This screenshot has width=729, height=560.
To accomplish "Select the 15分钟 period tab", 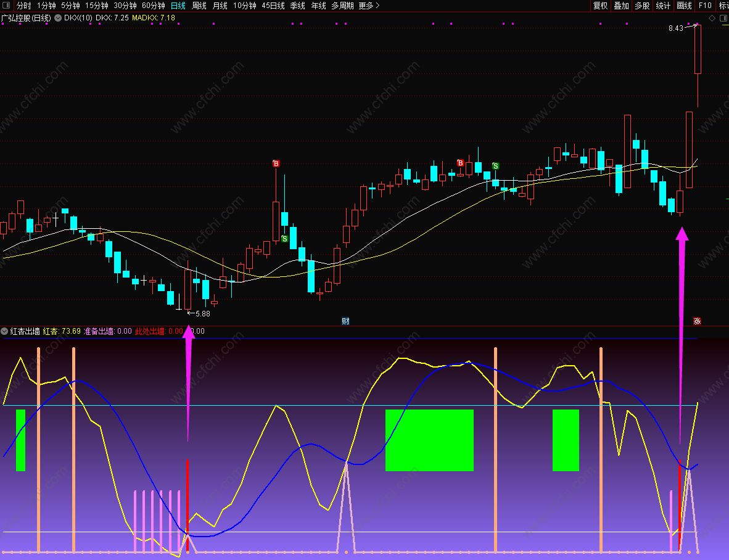I will [x=97, y=6].
